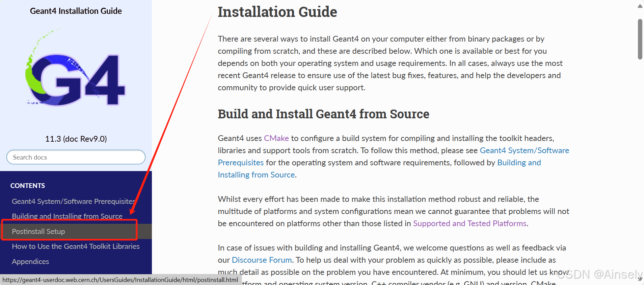The height and width of the screenshot is (285, 644).
Task: Open the Appendices contents entry
Action: [x=30, y=262]
